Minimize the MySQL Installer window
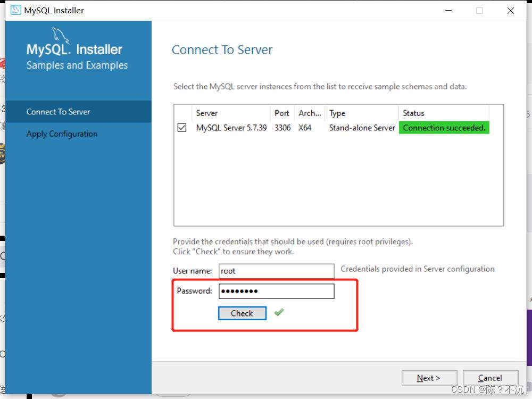Image resolution: width=532 pixels, height=399 pixels. [448, 10]
